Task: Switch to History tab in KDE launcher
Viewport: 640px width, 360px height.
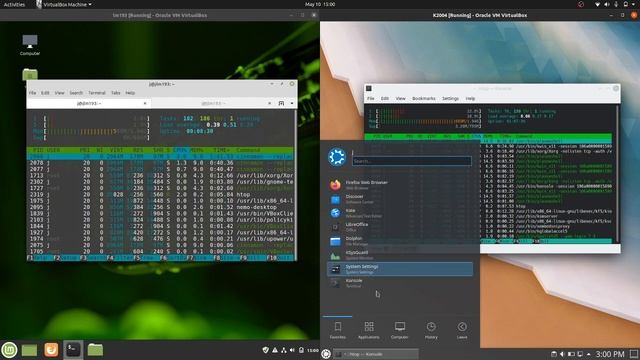Action: tap(431, 330)
